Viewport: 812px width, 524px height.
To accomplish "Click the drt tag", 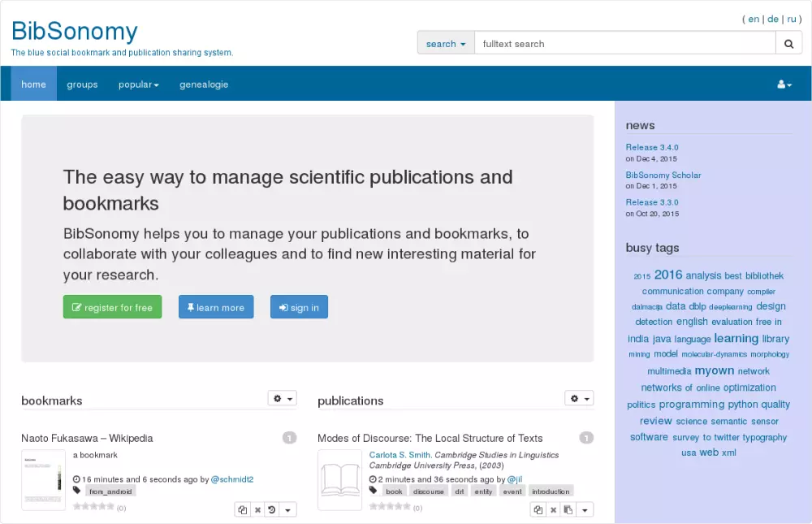I will click(460, 492).
